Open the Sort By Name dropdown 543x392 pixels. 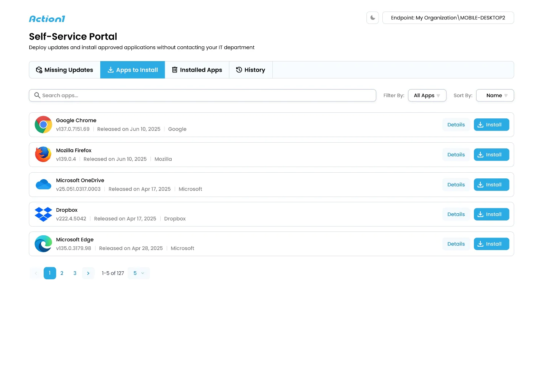click(x=495, y=96)
